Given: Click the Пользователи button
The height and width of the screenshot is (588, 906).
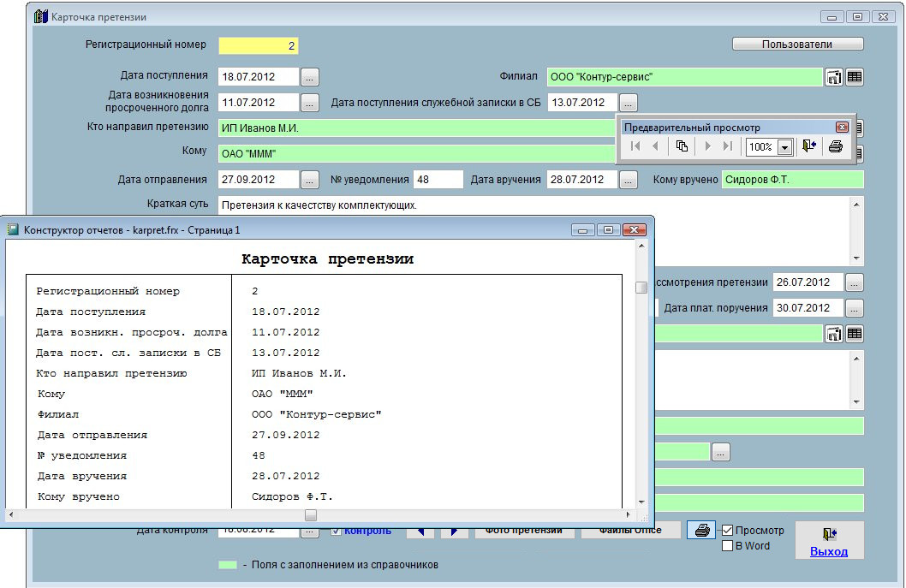Looking at the screenshot, I should tap(797, 44).
